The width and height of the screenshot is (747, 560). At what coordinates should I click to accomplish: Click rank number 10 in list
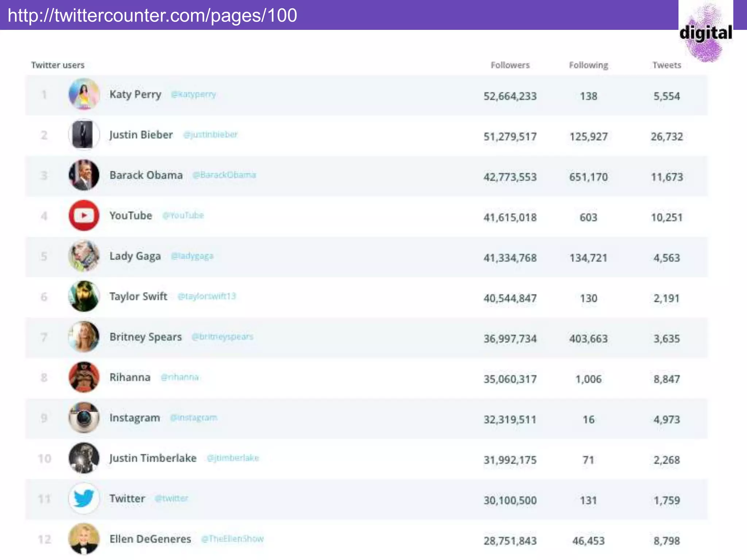[x=44, y=459]
